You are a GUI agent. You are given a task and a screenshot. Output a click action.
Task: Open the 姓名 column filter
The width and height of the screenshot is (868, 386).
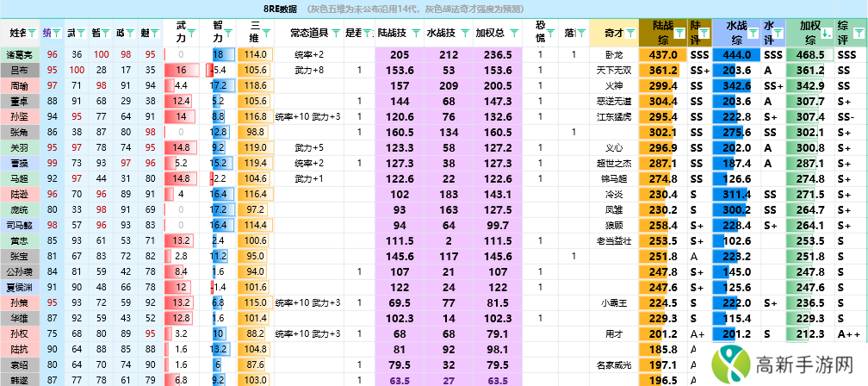coord(32,34)
